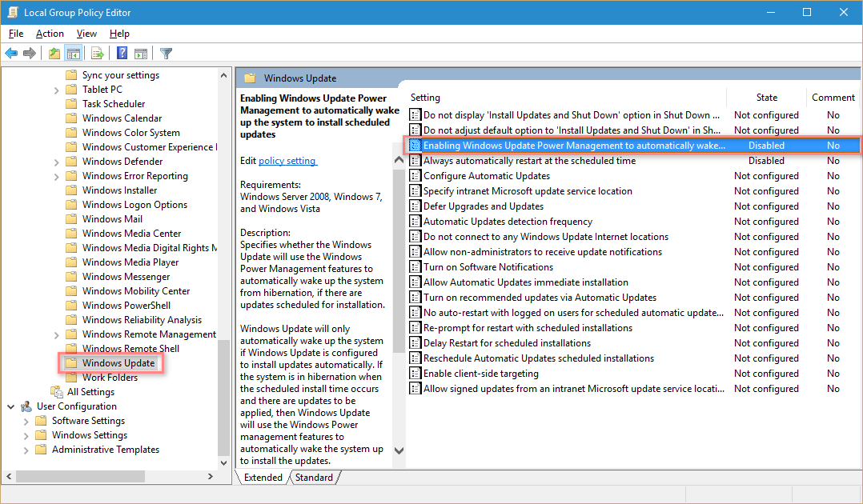
Task: Click the policy icon beside Automatic Updates detection frequency
Action: pos(415,222)
